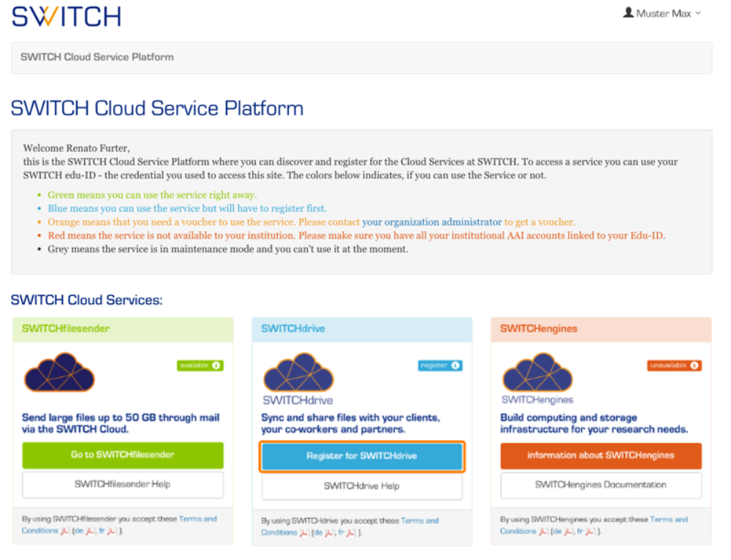The height and width of the screenshot is (560, 731).
Task: Click 'Sync and share files' description
Action: coord(351,423)
